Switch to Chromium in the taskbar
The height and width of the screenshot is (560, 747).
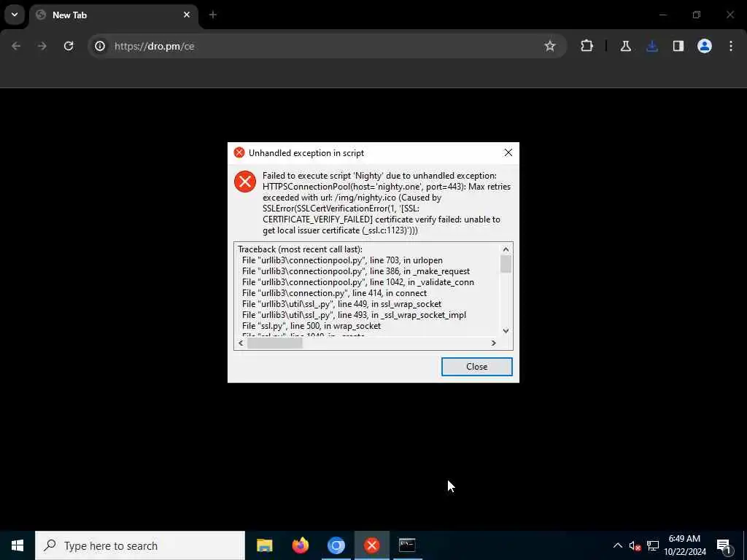tap(336, 545)
